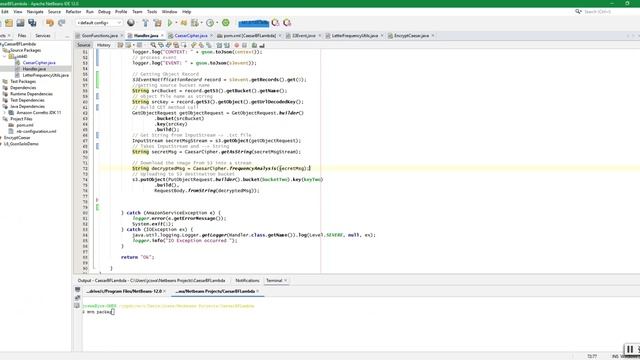Collapse the package node above CaesarCipher.java

(x=5, y=56)
